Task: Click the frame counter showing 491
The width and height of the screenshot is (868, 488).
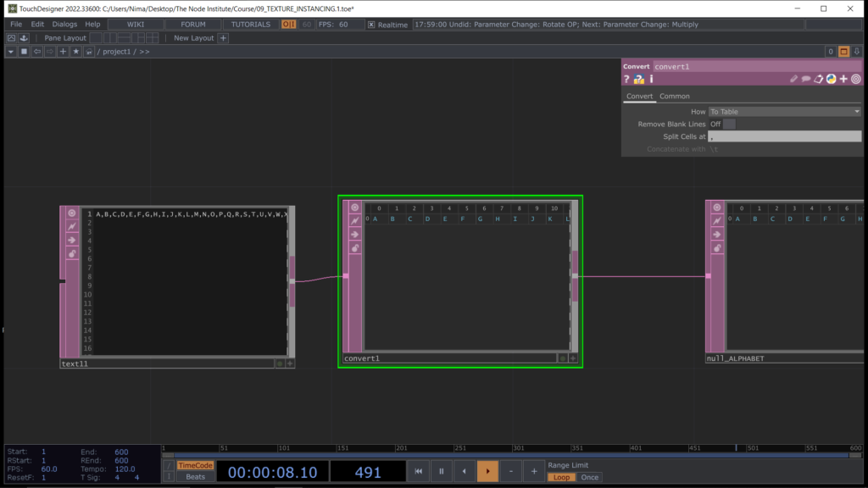Action: 368,472
